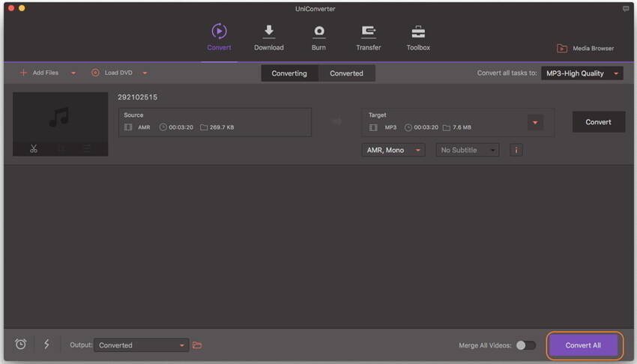Click the target duration clock icon
The width and height of the screenshot is (637, 364).
pyautogui.click(x=408, y=127)
